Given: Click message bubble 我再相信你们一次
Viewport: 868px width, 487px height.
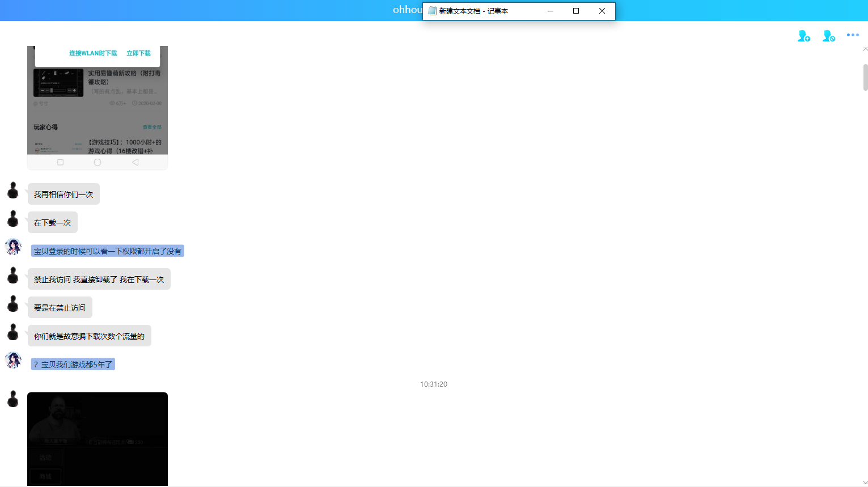Looking at the screenshot, I should coord(63,194).
